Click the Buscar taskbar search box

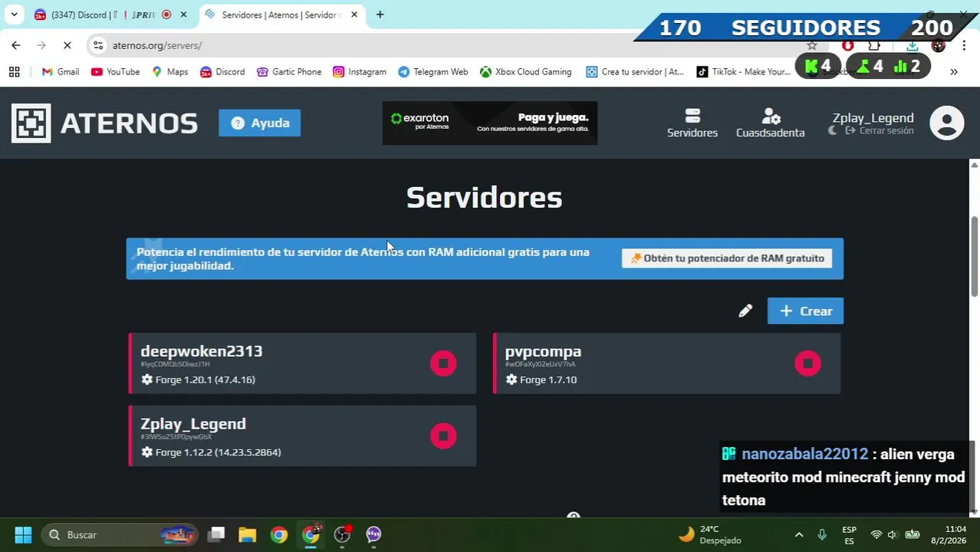120,534
